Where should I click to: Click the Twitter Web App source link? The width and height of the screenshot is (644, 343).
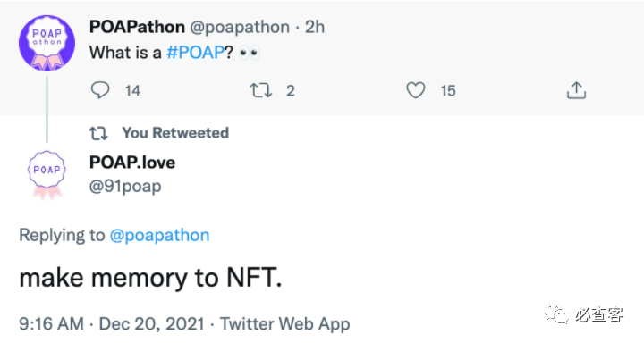(285, 323)
